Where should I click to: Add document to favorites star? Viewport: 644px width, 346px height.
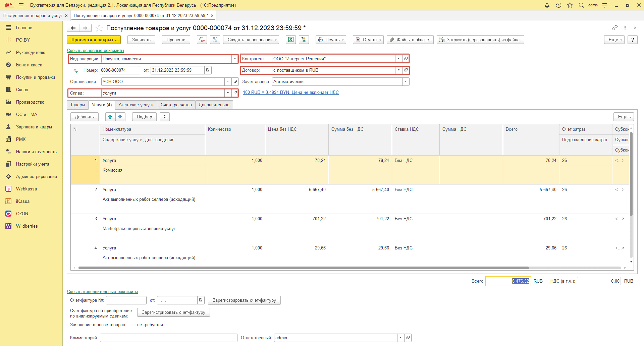point(99,28)
